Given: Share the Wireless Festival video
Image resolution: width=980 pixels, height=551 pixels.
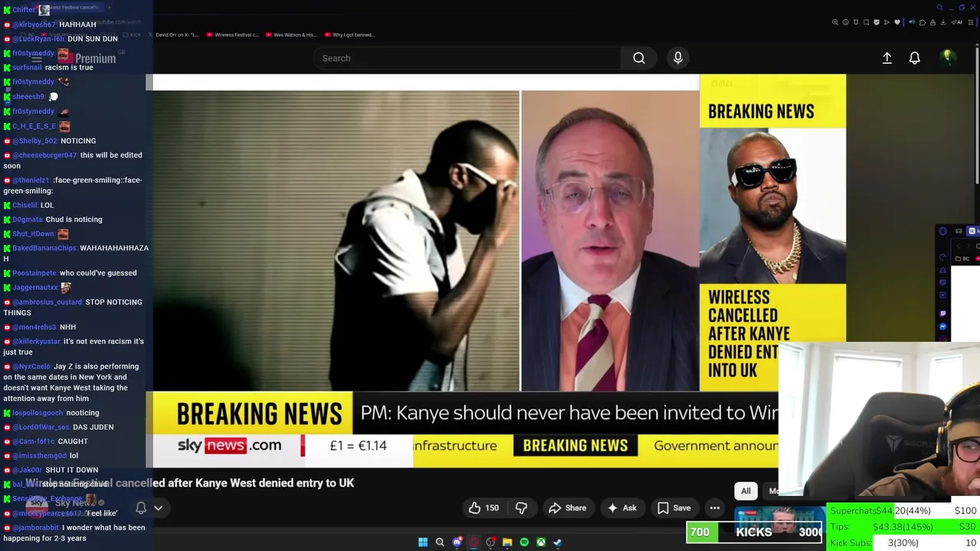Looking at the screenshot, I should (567, 508).
